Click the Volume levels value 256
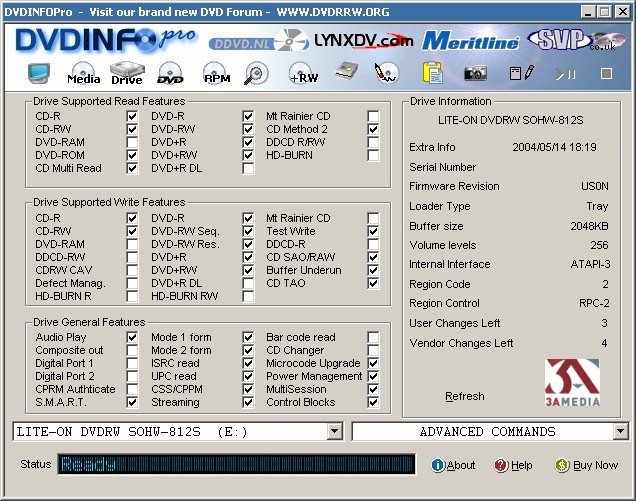 (599, 245)
